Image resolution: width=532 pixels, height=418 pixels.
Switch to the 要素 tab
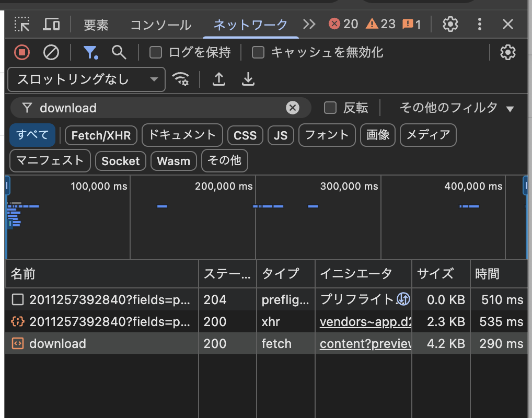(x=96, y=25)
